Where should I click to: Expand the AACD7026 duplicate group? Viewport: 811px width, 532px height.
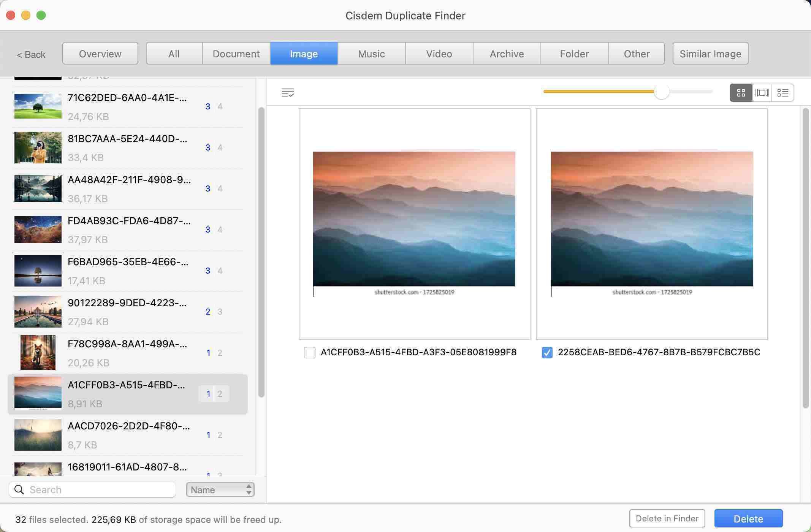128,435
